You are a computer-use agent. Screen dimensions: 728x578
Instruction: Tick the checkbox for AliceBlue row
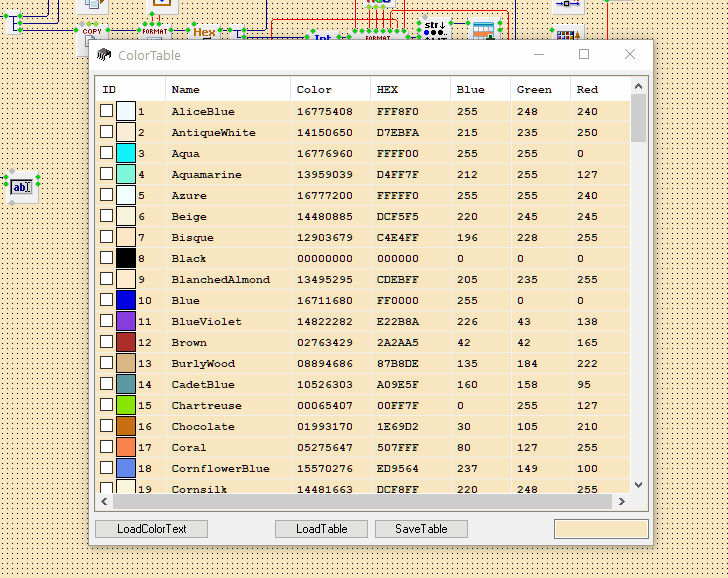(x=107, y=111)
